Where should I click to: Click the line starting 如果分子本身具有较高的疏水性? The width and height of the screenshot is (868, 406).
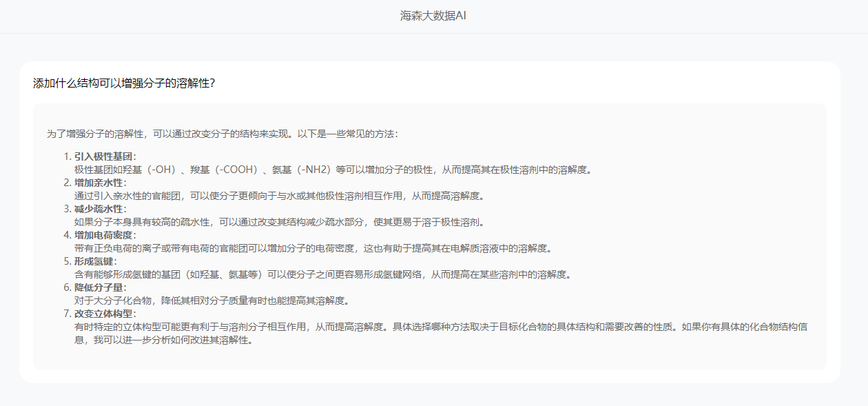[x=280, y=222]
